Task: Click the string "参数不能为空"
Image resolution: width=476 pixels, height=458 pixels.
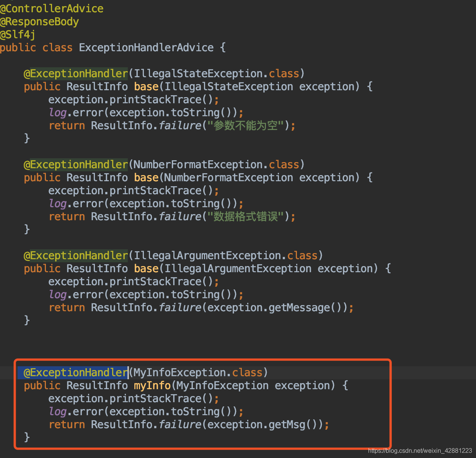Action: click(x=246, y=125)
